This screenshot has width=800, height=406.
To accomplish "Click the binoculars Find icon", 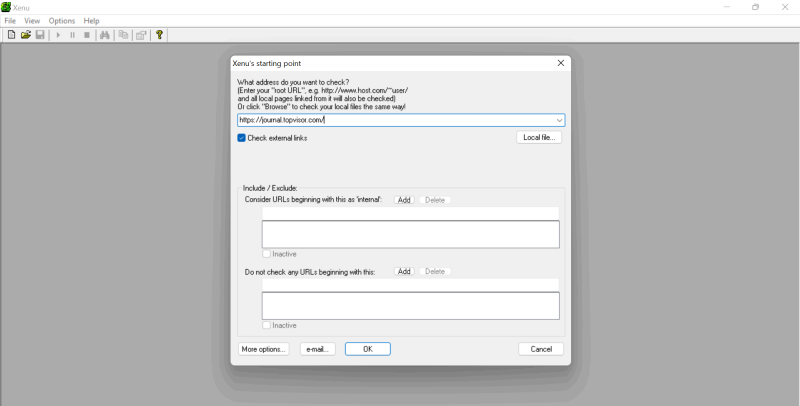I will click(105, 35).
